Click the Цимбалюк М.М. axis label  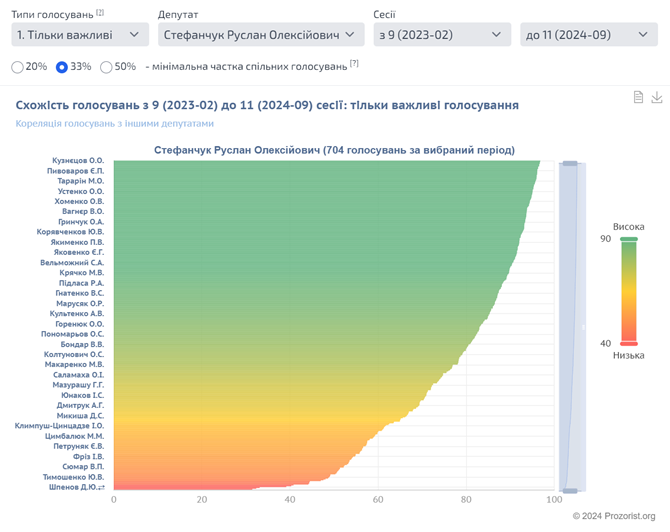pyautogui.click(x=75, y=436)
